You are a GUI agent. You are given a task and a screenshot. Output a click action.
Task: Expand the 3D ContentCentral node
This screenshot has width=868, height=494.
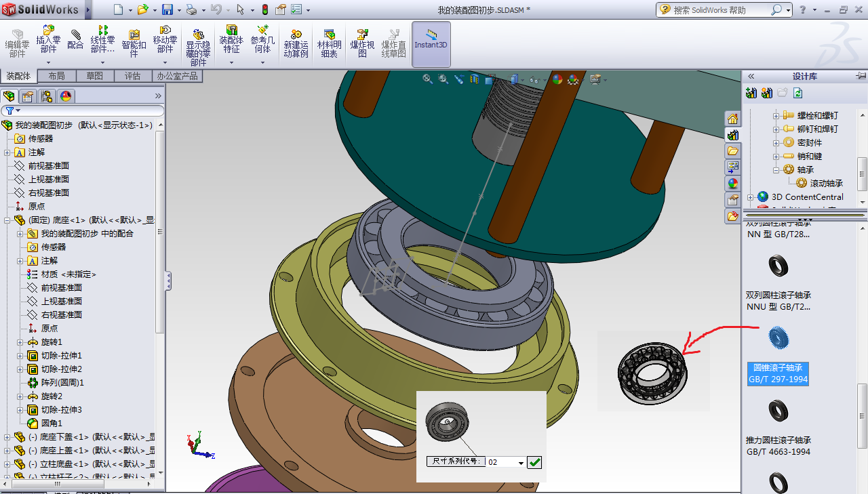click(x=751, y=197)
